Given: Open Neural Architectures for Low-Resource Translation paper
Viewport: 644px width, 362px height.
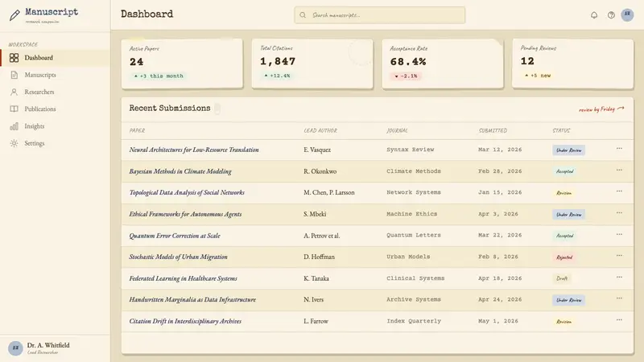Looking at the screenshot, I should pyautogui.click(x=194, y=150).
